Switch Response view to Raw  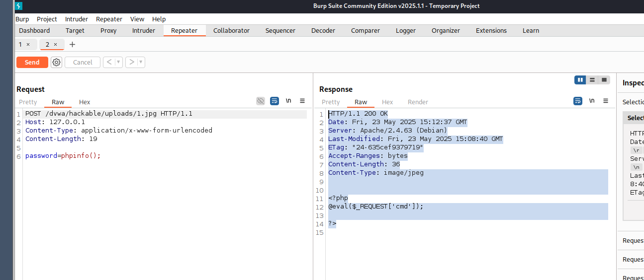361,102
